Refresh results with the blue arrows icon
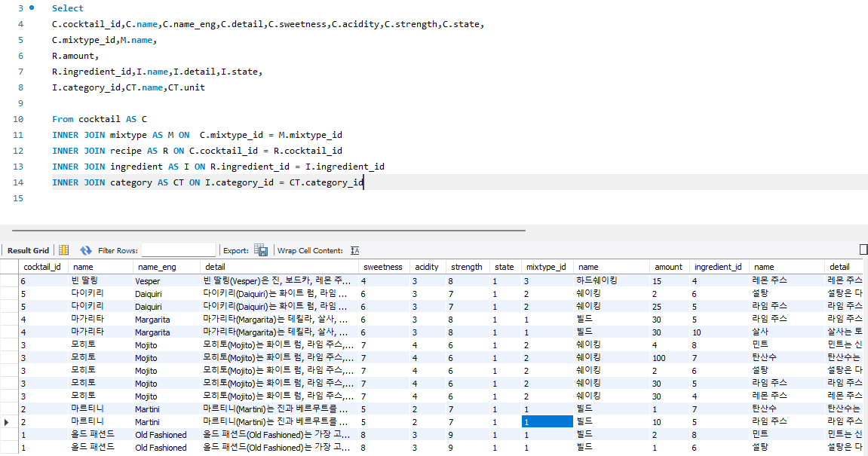868x456 pixels. pyautogui.click(x=86, y=251)
